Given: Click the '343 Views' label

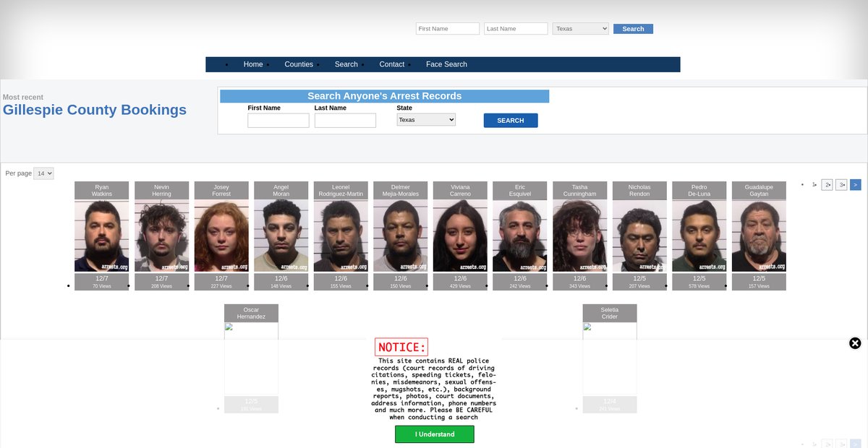Looking at the screenshot, I should point(580,286).
